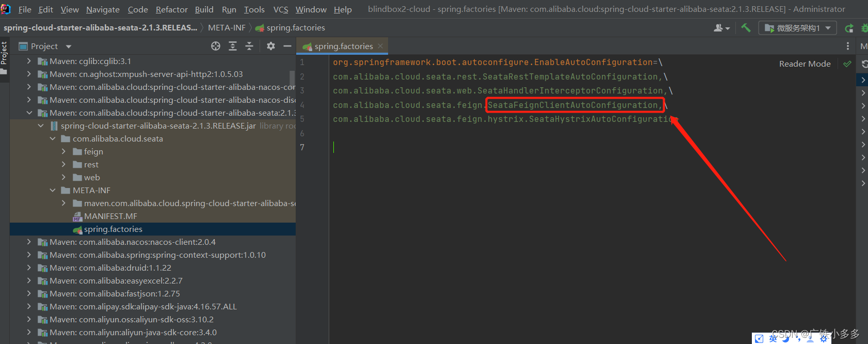Open the 微服务架构1 run configuration dropdown
Screen dimensions: 868x344
pos(797,28)
